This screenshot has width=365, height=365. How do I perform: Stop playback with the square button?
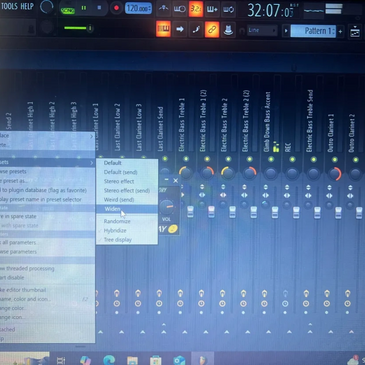(99, 7)
